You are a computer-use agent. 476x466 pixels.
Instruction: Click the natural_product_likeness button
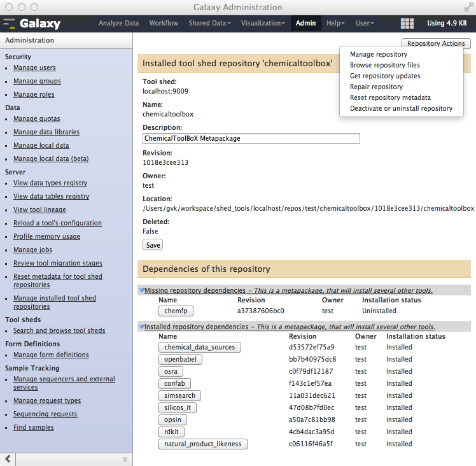point(203,444)
